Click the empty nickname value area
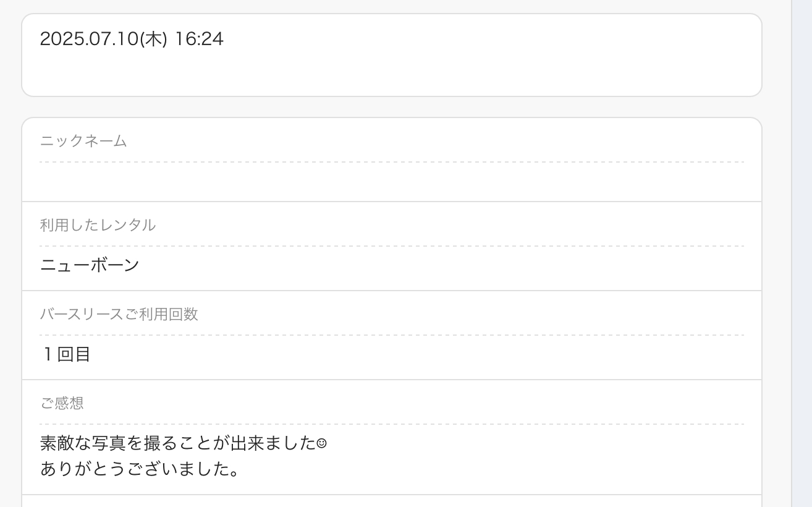 tap(392, 182)
